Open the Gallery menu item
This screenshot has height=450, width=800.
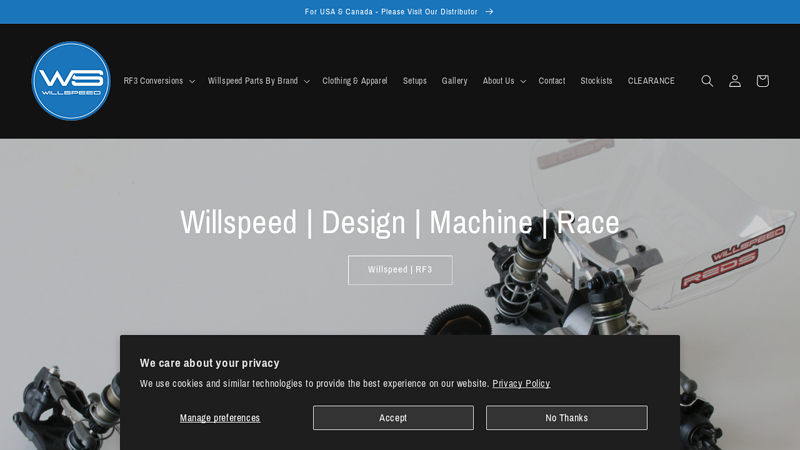(454, 81)
